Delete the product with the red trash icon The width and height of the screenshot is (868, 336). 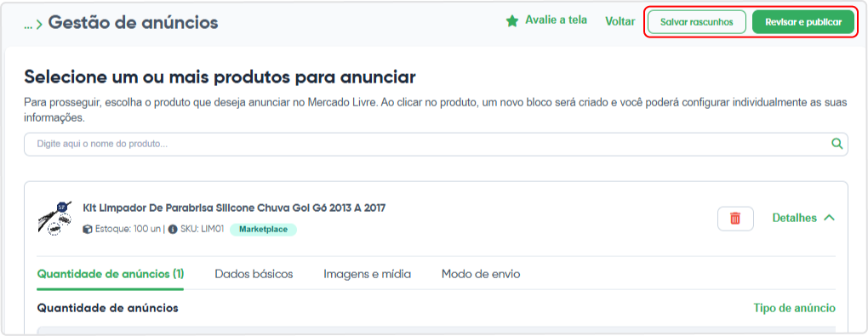[735, 218]
